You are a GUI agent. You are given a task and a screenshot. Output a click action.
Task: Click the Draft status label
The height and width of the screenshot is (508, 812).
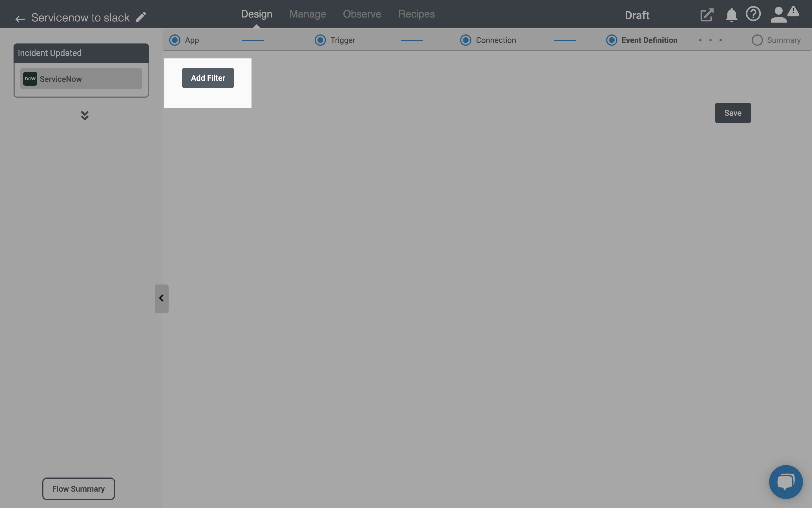(637, 16)
